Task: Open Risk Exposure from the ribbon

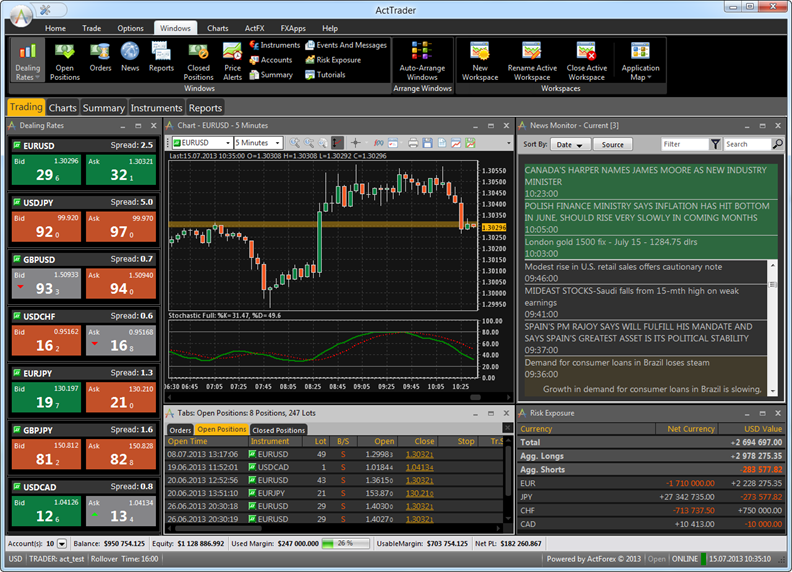Action: tap(337, 60)
